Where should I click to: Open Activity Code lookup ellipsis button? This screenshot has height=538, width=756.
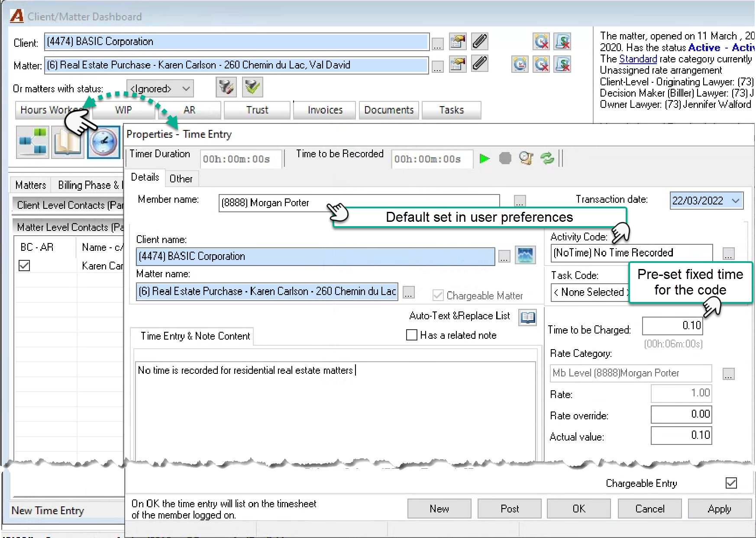click(729, 254)
